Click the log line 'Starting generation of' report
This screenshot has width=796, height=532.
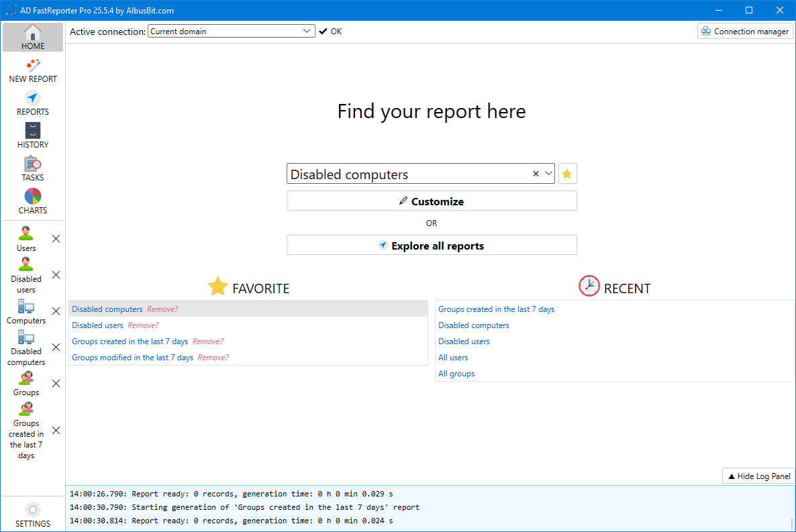245,507
